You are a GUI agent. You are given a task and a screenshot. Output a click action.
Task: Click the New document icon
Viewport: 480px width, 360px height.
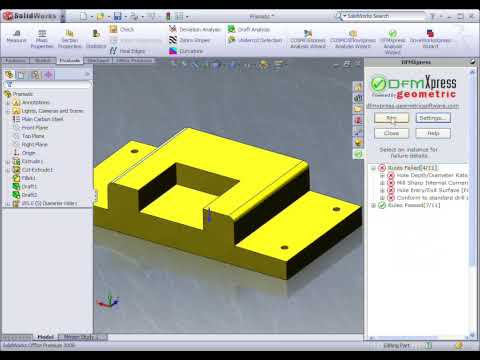click(84, 16)
